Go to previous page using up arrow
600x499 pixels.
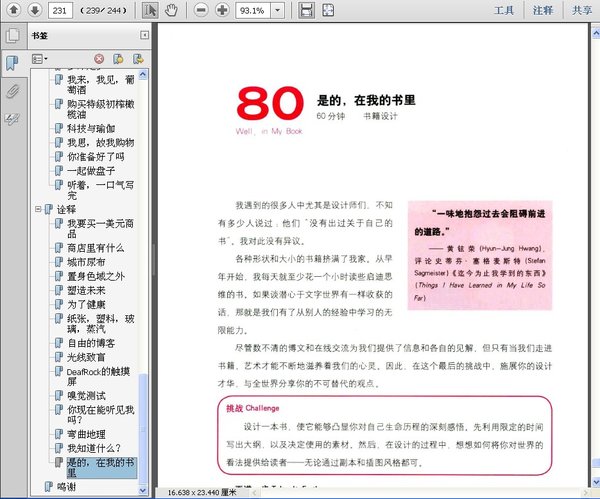coord(12,10)
